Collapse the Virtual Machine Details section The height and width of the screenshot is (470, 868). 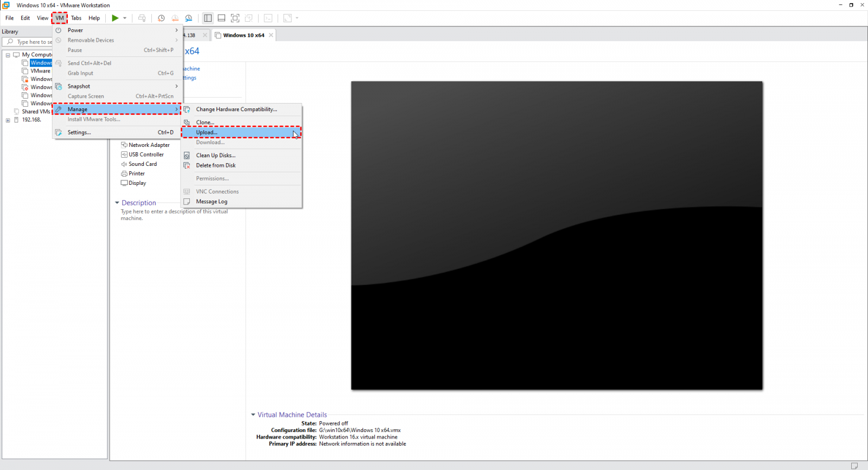pos(253,415)
